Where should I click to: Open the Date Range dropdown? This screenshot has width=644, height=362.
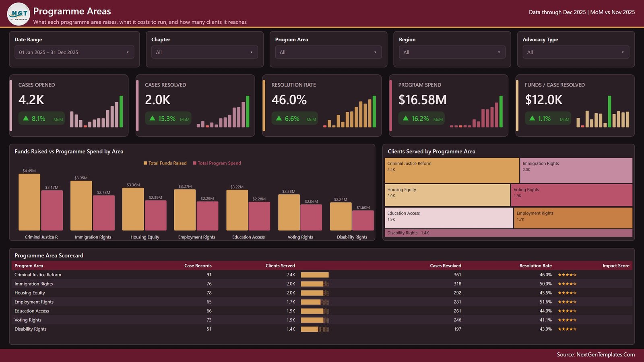(x=74, y=52)
